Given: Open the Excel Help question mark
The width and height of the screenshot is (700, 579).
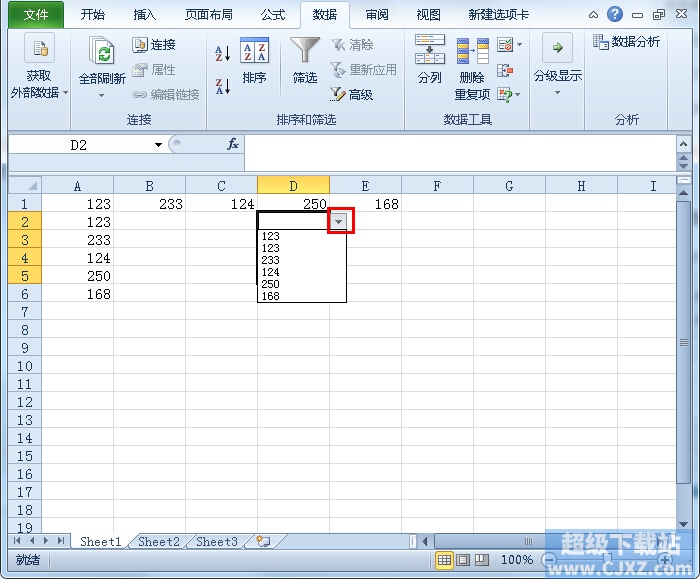Looking at the screenshot, I should tap(615, 14).
